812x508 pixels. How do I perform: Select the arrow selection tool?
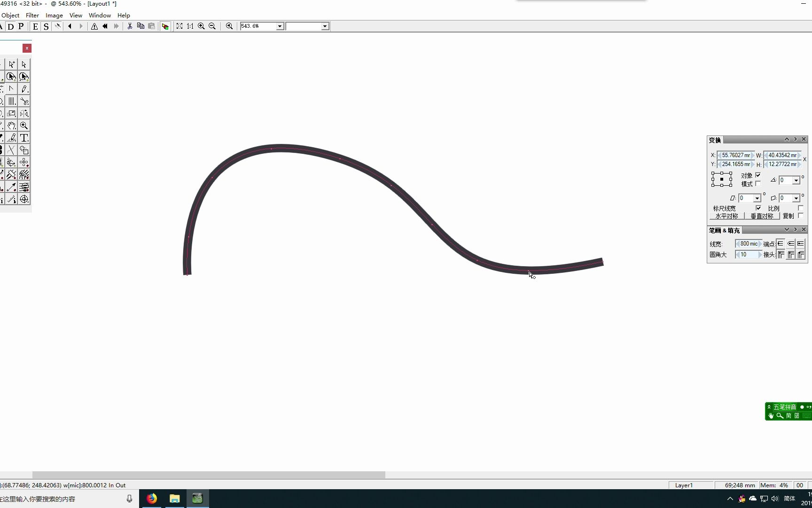tap(24, 64)
